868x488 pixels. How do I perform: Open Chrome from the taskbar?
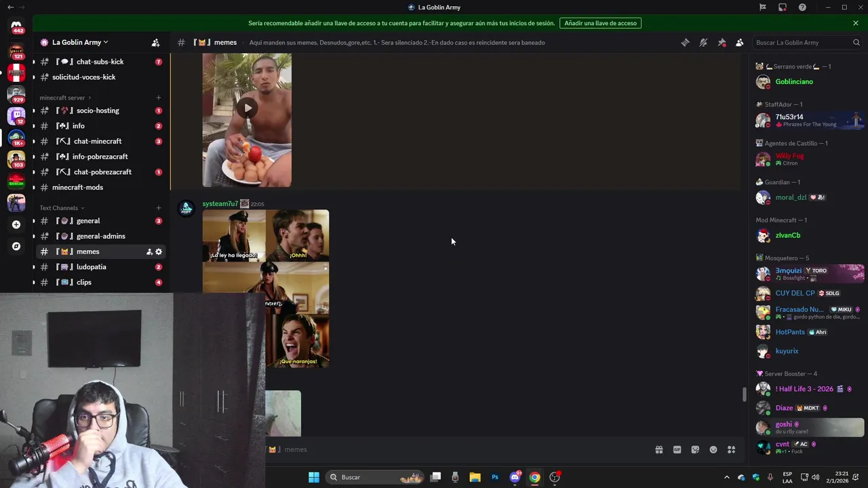[x=535, y=477]
